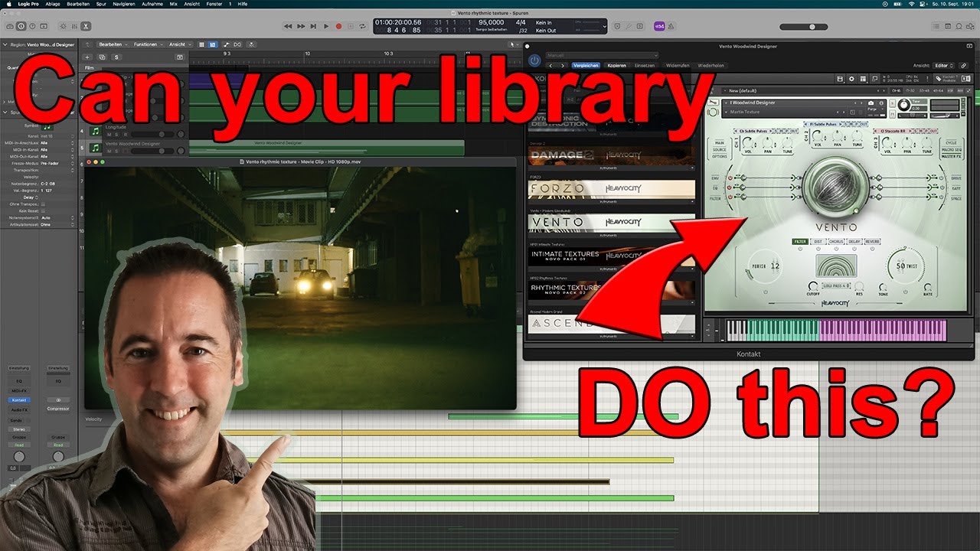Click the Fast Forward transport button
980x551 pixels.
pos(301,26)
